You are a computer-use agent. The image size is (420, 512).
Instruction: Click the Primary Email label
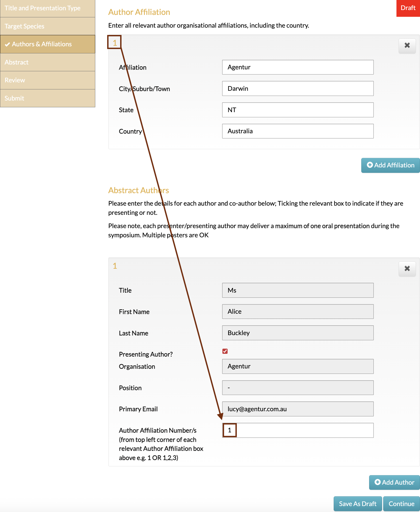(x=138, y=409)
